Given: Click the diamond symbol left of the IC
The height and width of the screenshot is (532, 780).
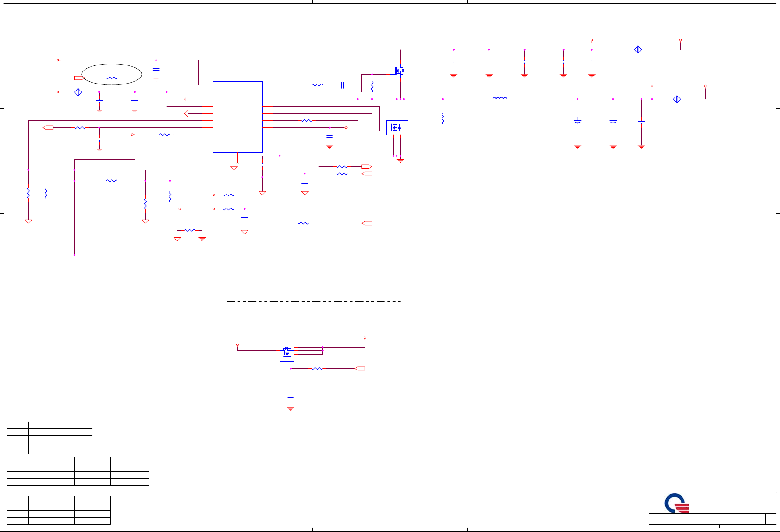Looking at the screenshot, I should [x=78, y=92].
